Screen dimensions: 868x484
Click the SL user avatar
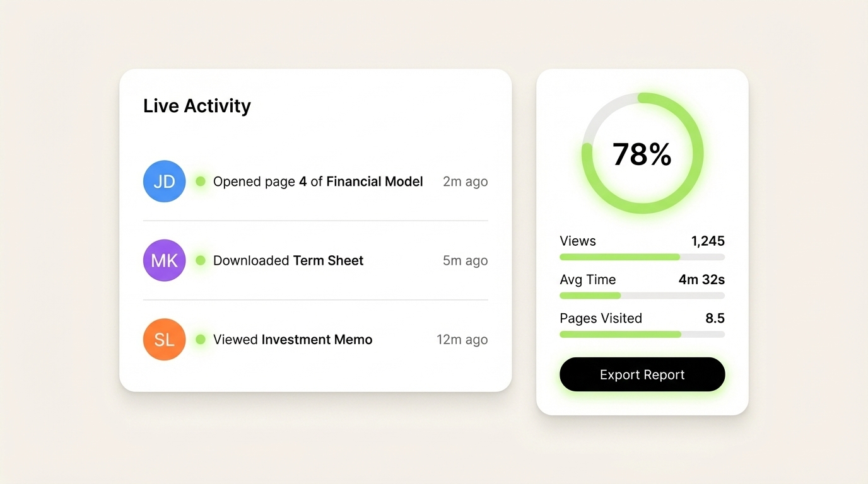(x=164, y=339)
